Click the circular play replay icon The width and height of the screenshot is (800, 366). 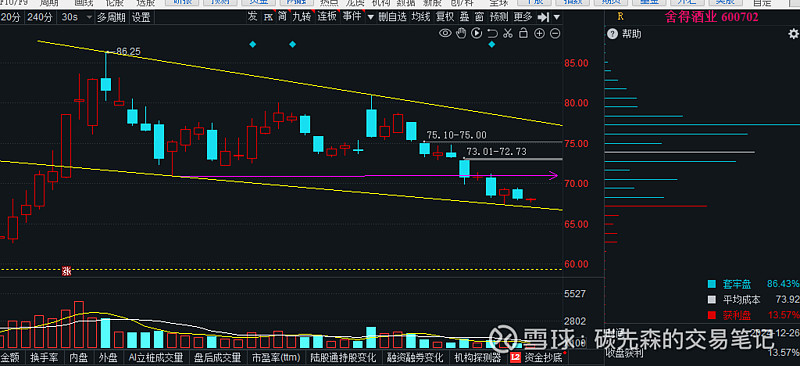coord(477,34)
